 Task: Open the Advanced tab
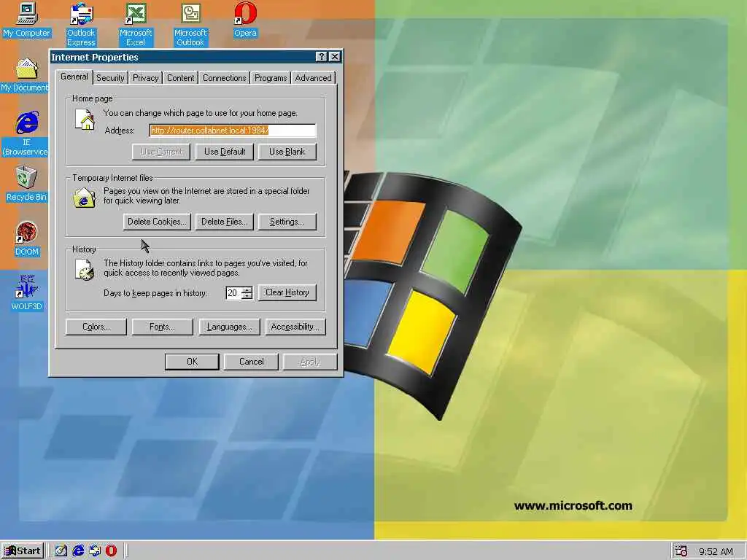[313, 78]
